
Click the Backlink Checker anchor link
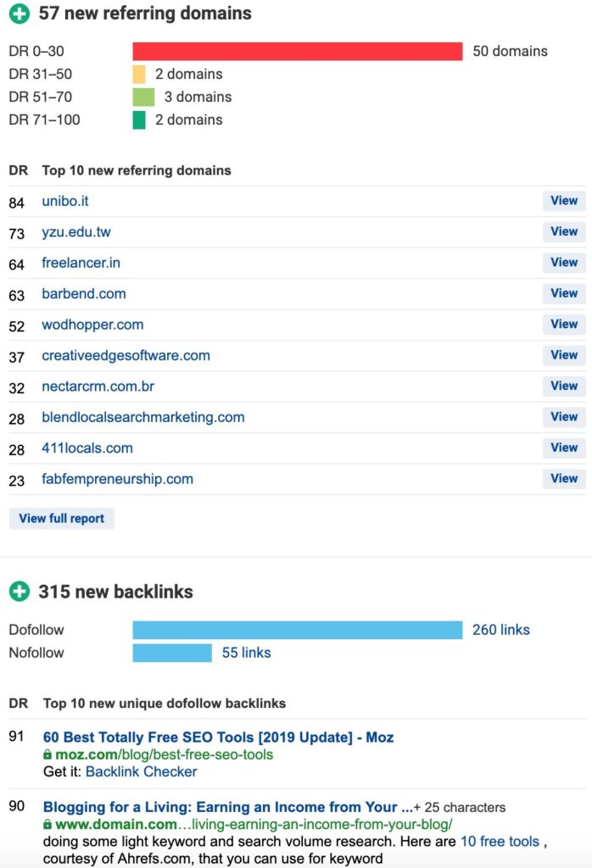[141, 771]
